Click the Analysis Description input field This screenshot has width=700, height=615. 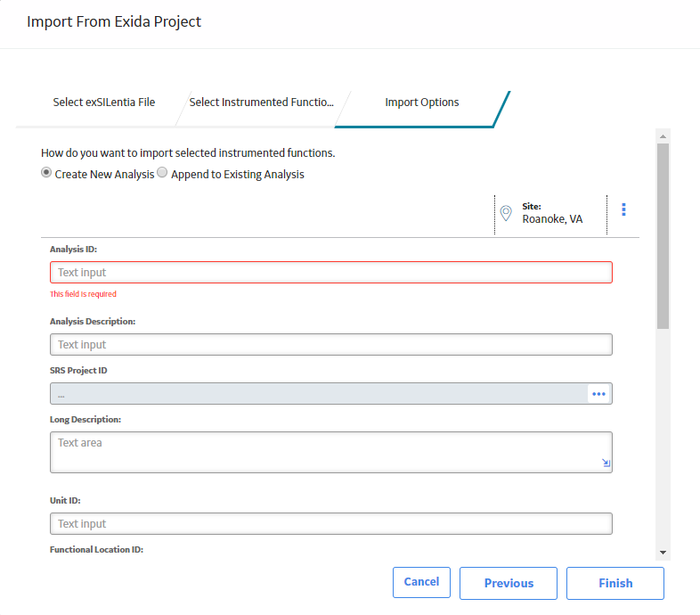click(330, 345)
